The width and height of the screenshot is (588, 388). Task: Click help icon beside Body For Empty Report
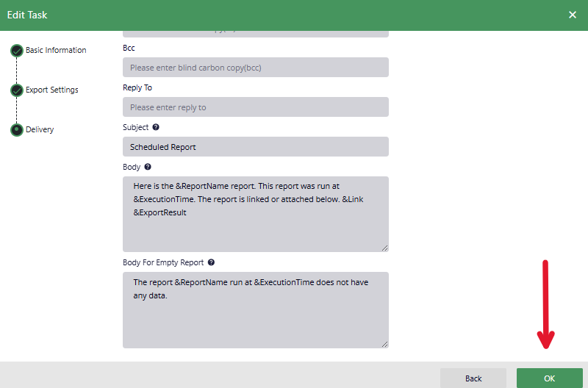(x=211, y=262)
